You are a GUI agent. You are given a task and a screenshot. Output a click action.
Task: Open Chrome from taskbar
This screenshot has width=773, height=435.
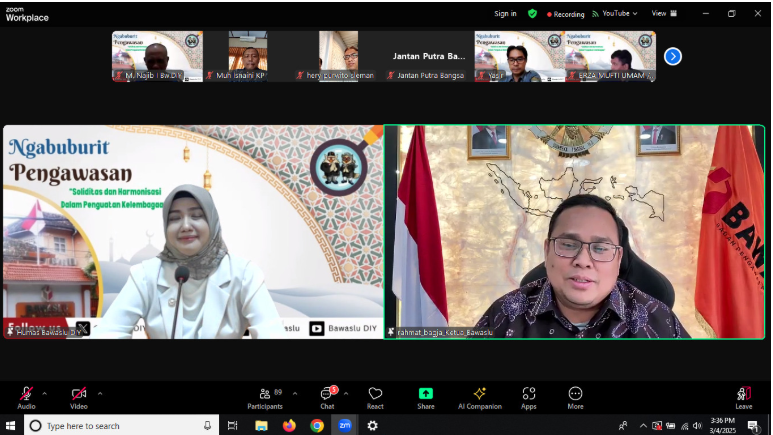317,425
